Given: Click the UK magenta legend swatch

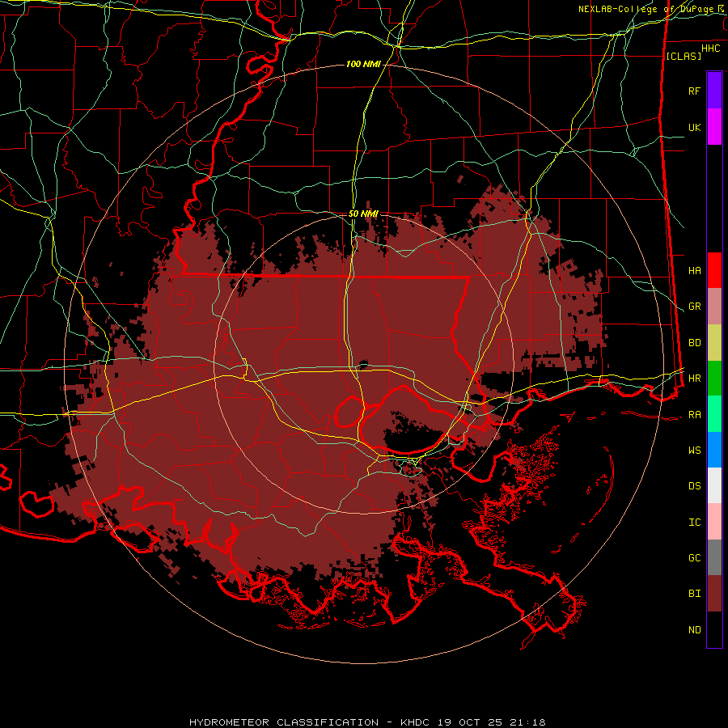Looking at the screenshot, I should click(714, 127).
